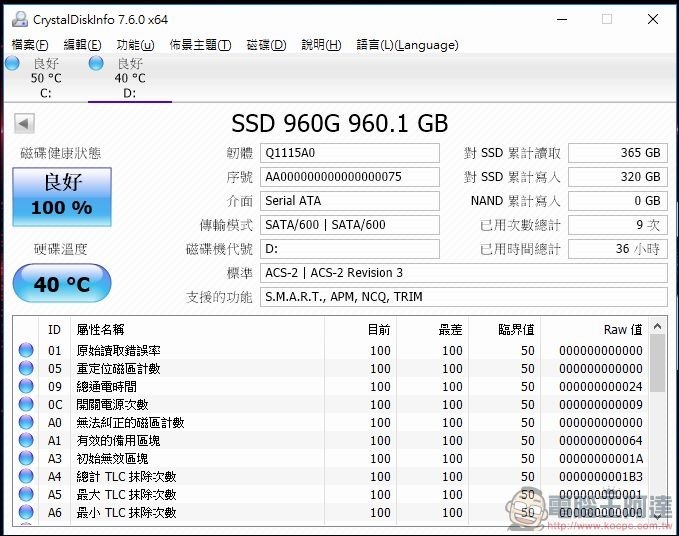Image resolution: width=679 pixels, height=536 pixels.
Task: Select the 初始無效區塊 attribute row
Action: point(331,458)
